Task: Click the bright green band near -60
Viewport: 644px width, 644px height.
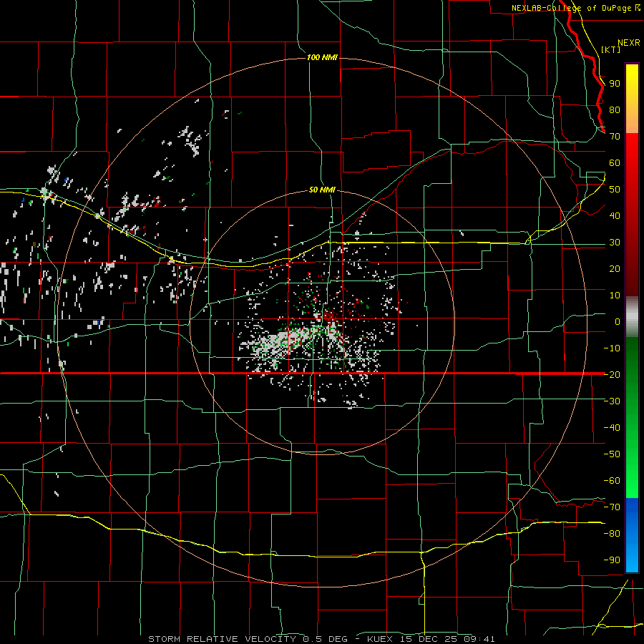Action: [632, 481]
